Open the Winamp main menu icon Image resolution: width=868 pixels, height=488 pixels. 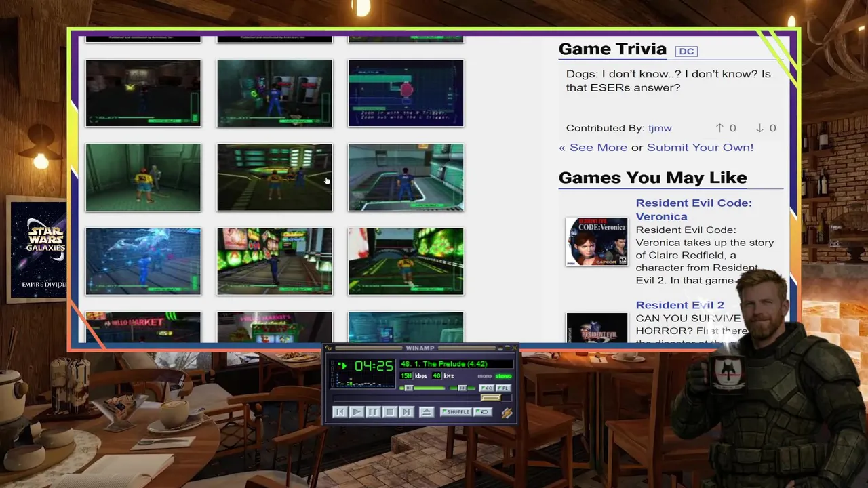(328, 348)
